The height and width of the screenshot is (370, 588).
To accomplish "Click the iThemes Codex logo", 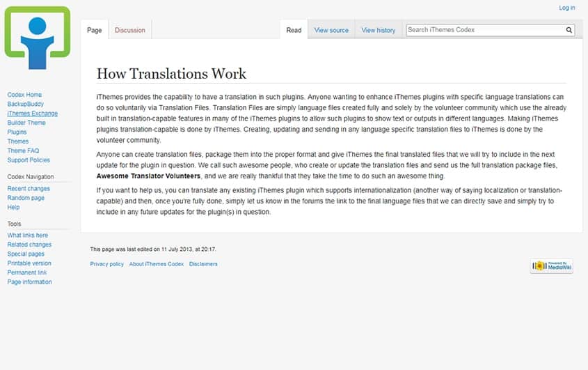I will tap(38, 38).
